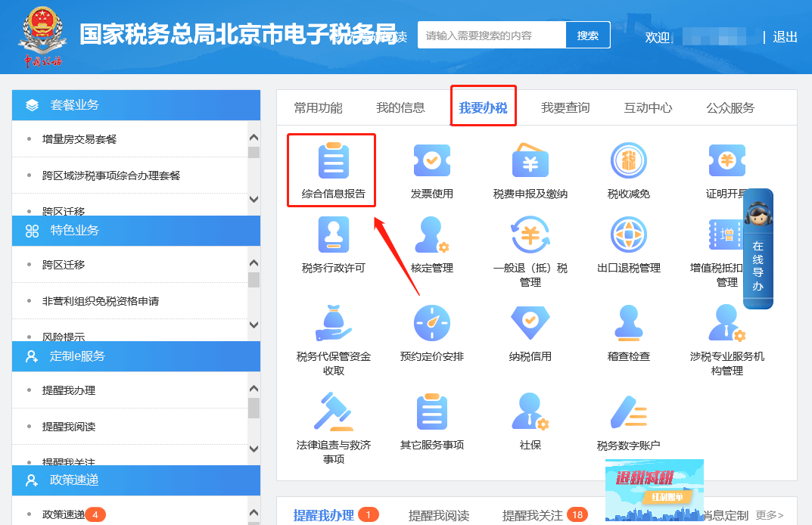
Task: Click down arrow in 定制e服务 list
Action: tap(254, 449)
